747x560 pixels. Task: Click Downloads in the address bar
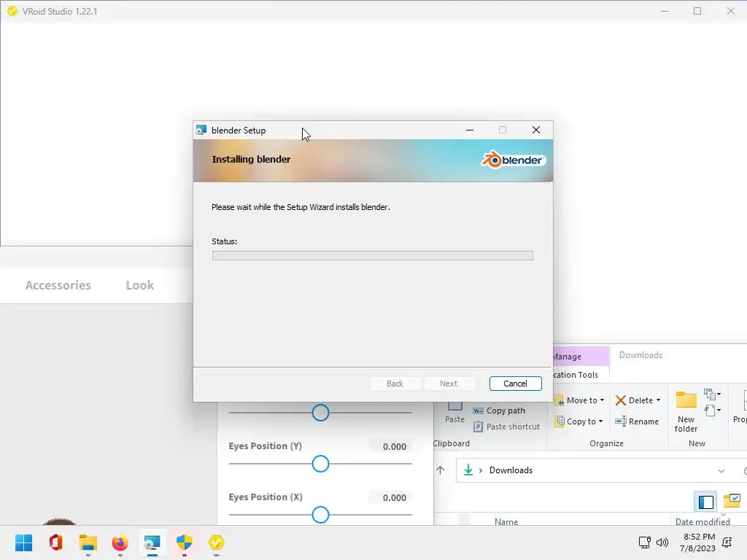[x=511, y=470]
